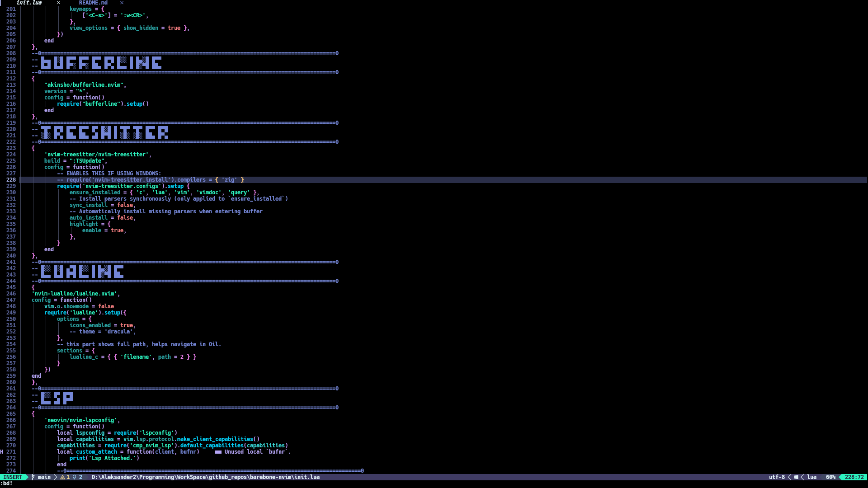Click the 60% scroll progress indicator

[x=830, y=477]
